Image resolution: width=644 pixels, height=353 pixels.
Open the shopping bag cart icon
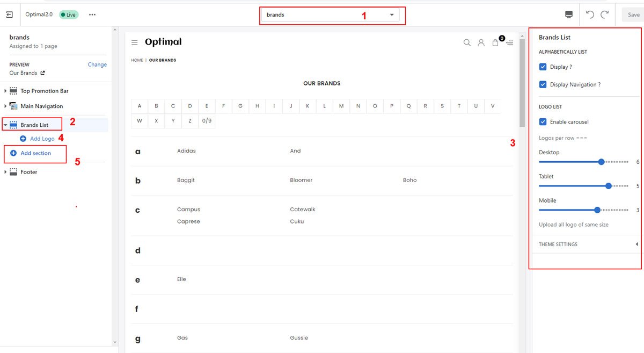tap(495, 42)
